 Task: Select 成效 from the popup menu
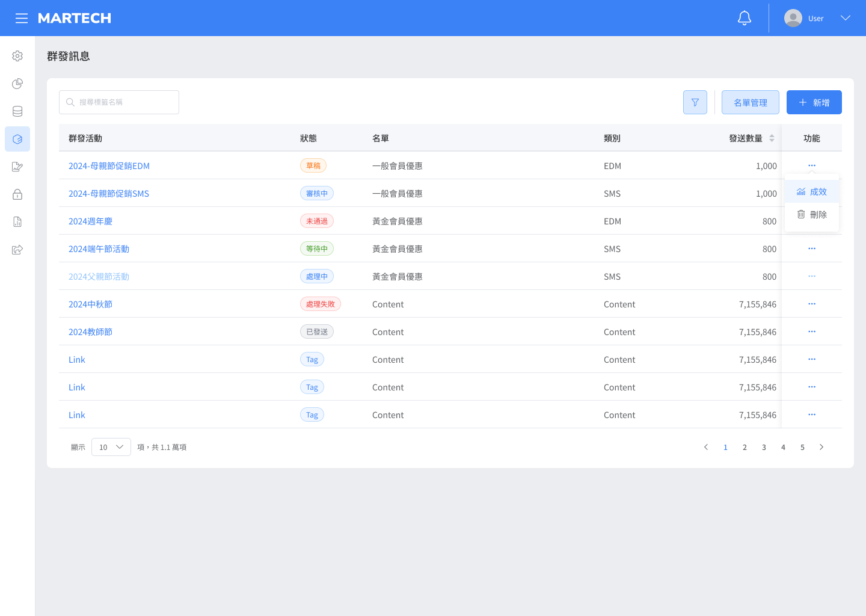tap(812, 192)
